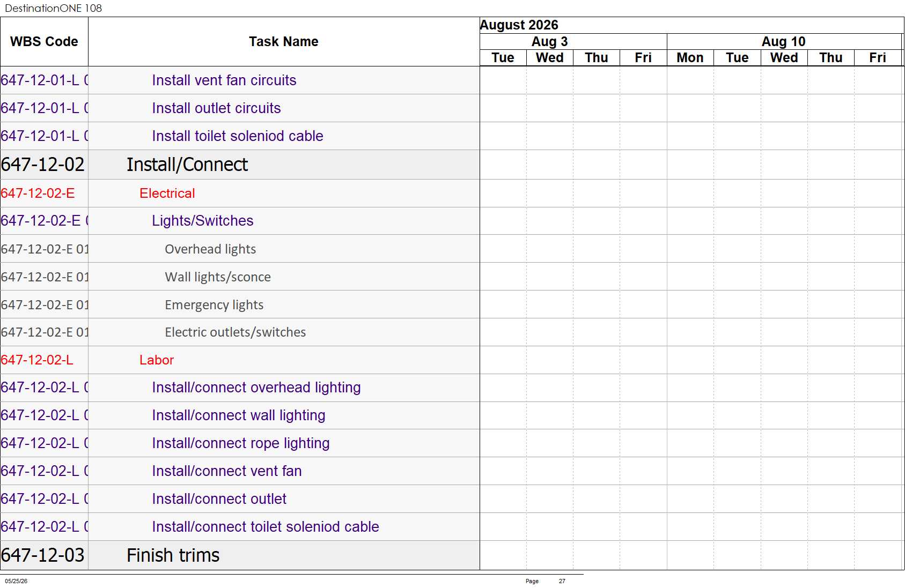Click WBS code 647-12-02
Image resolution: width=905 pixels, height=588 pixels.
coord(42,165)
